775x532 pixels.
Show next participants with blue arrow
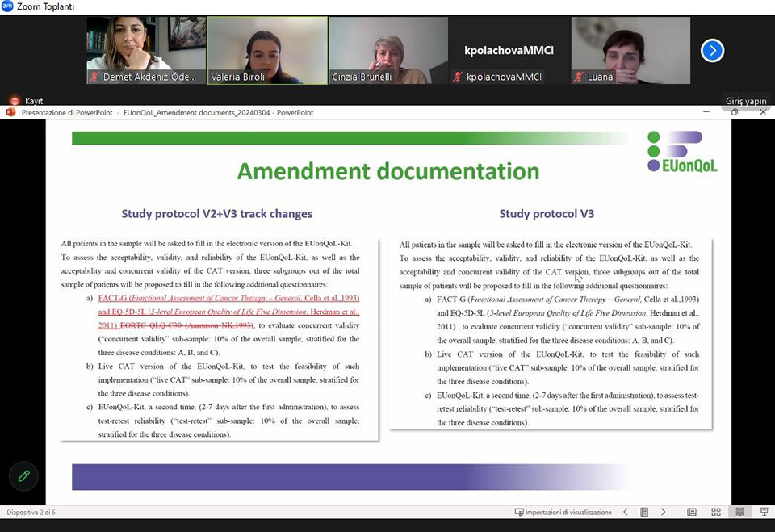(x=711, y=51)
